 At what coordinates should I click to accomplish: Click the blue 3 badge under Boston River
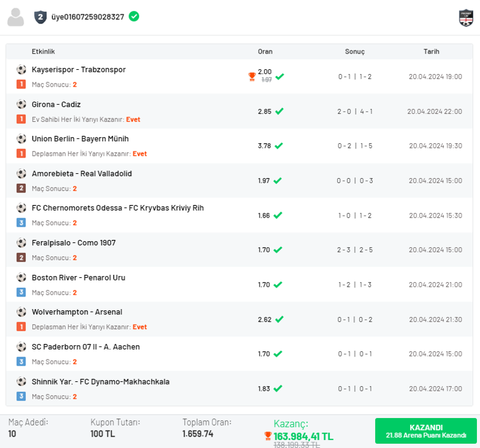21,292
